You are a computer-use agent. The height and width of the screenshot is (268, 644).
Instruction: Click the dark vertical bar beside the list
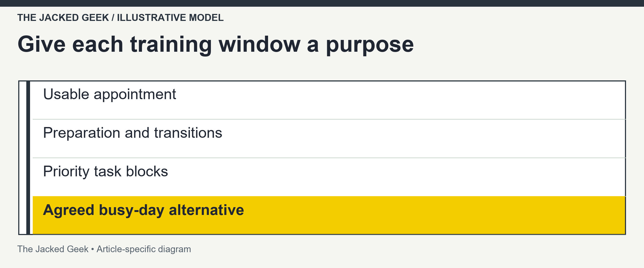[x=28, y=158]
